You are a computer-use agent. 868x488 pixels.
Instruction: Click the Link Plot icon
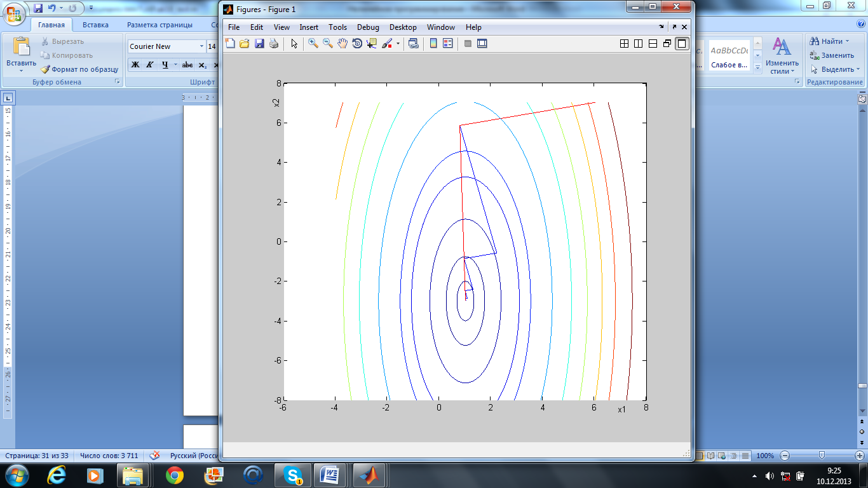pyautogui.click(x=413, y=43)
